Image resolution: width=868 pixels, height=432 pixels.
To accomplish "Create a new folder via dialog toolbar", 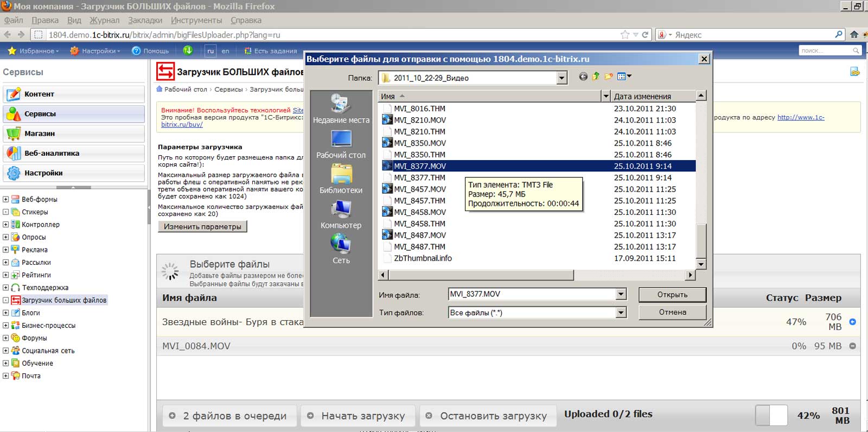I will 608,77.
